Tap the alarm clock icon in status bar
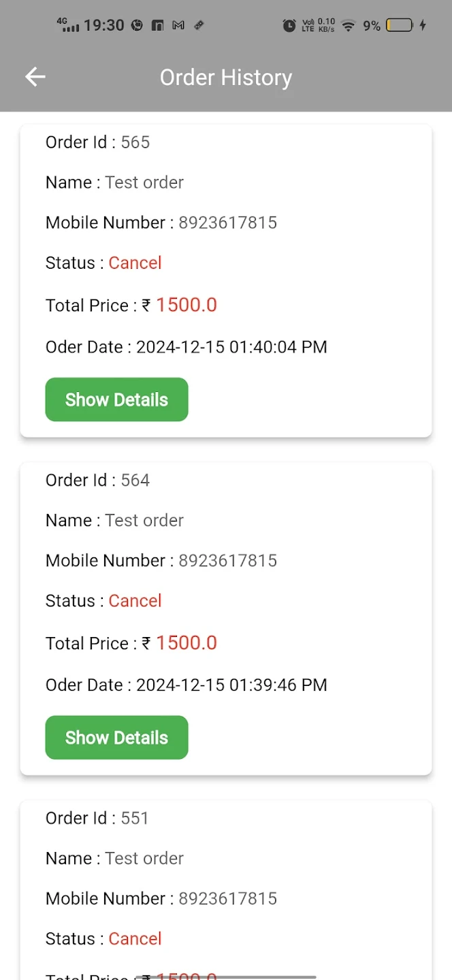Screen dimensions: 452x980 (289, 26)
